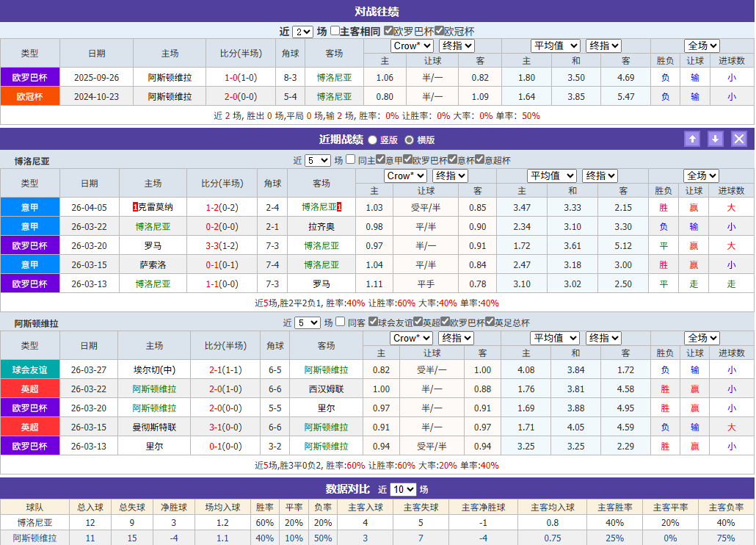
Task: Uncheck 意甲 in the 博洛尼亚 filter row
Action: [x=382, y=159]
